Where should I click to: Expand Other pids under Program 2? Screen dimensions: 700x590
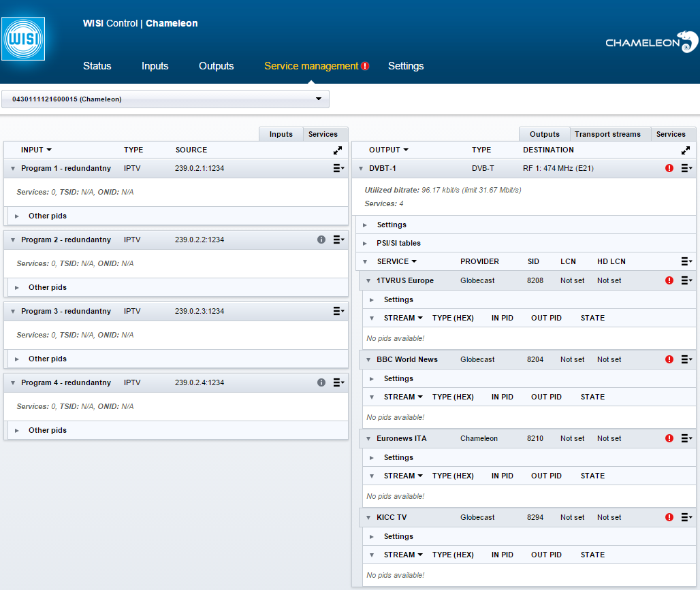click(17, 287)
